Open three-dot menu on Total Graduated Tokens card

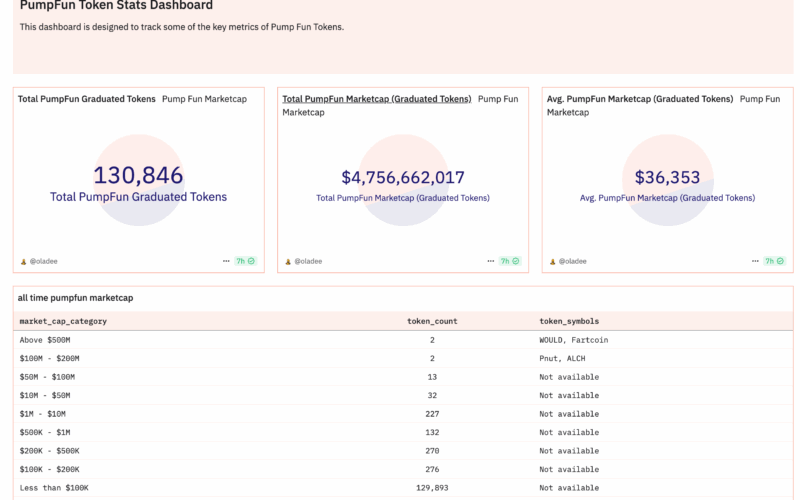pos(226,261)
